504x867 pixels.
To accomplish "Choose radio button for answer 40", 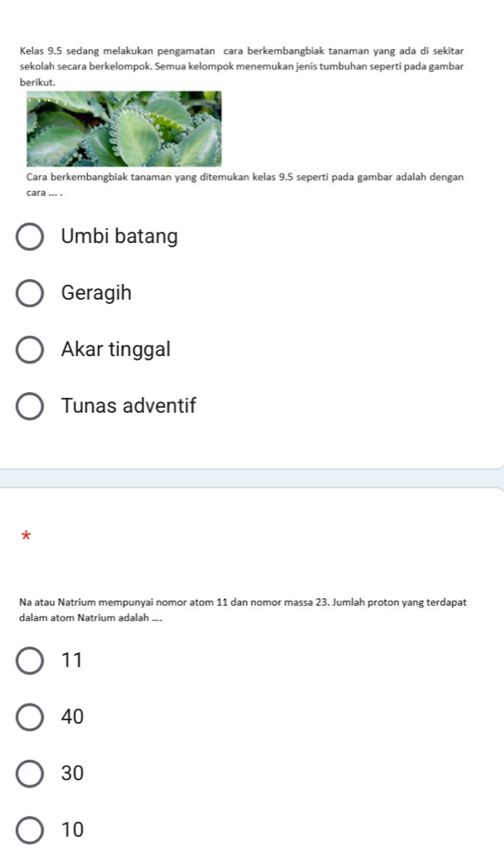I will (x=30, y=718).
